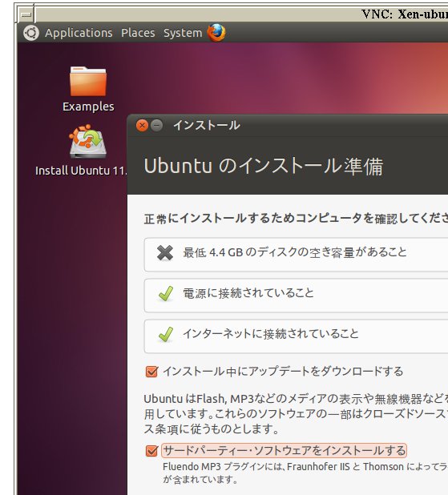This screenshot has height=495, width=448.
Task: Open the Examples folder icon
Action: point(88,82)
